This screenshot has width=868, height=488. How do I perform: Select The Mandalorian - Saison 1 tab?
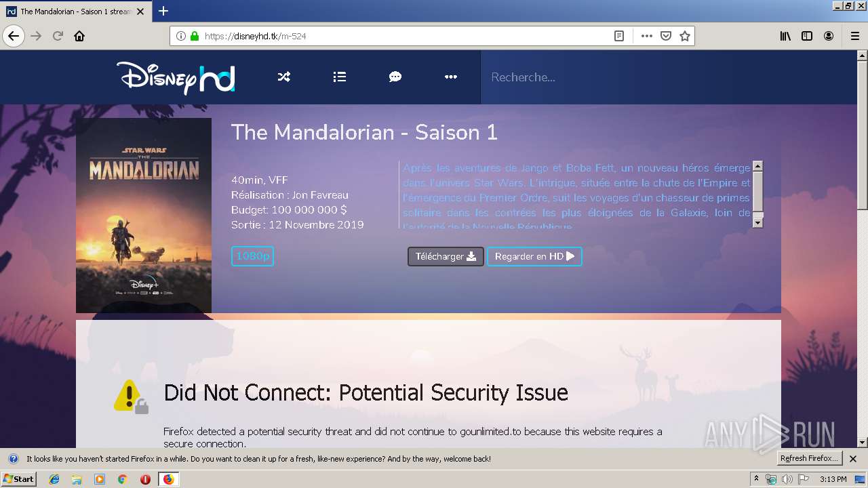(x=76, y=12)
